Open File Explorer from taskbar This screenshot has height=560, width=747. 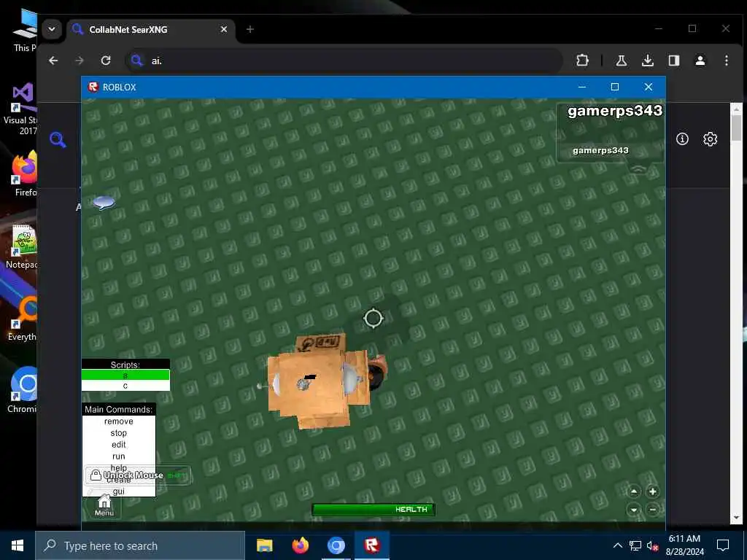pos(264,545)
